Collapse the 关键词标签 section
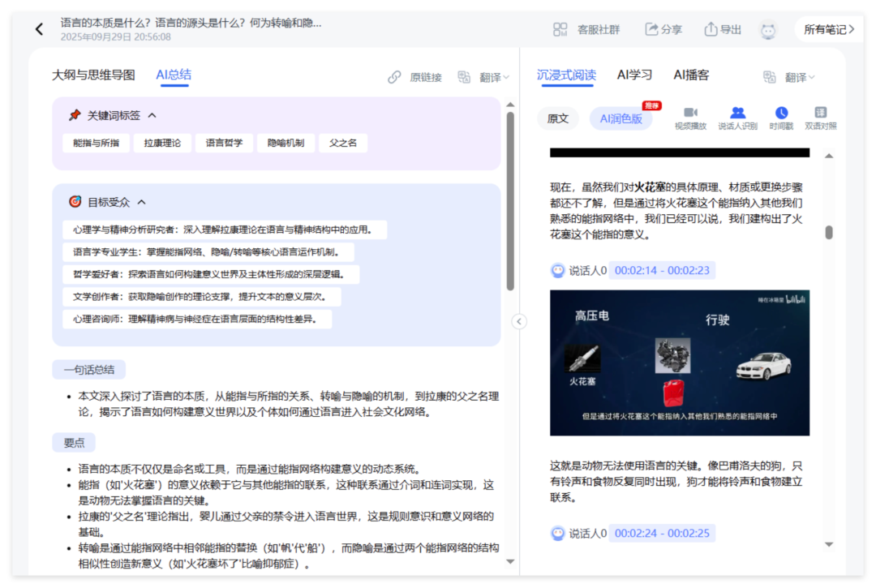 click(152, 116)
